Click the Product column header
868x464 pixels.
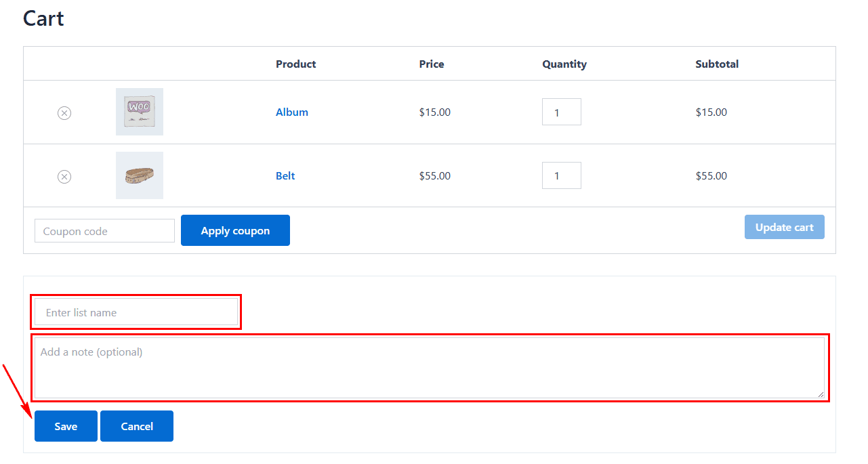tap(296, 64)
